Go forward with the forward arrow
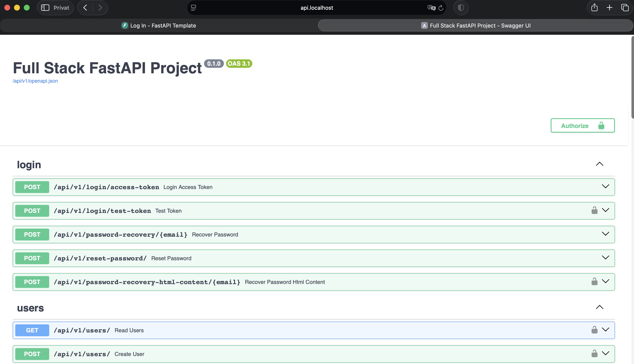Image resolution: width=634 pixels, height=364 pixels. 100,8
